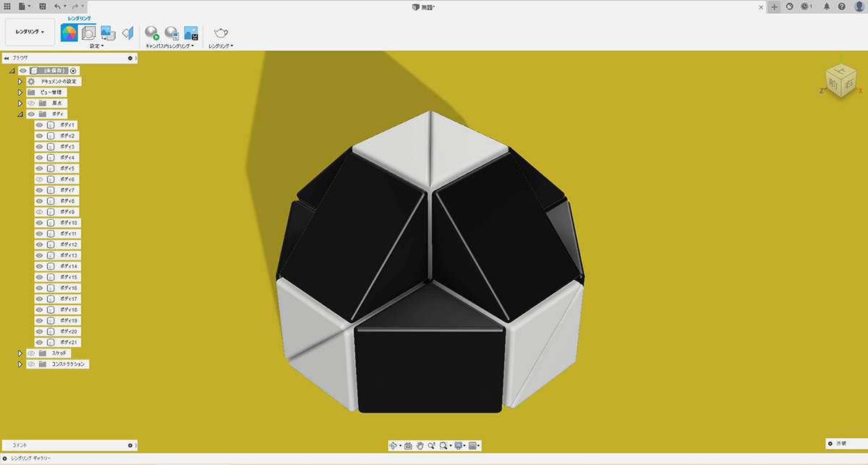Open the Help question mark menu

(842, 7)
